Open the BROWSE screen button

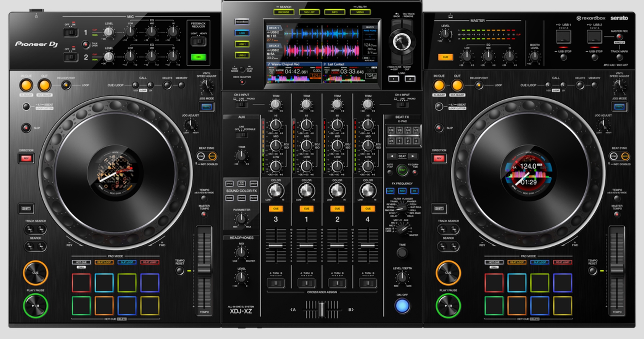[284, 12]
